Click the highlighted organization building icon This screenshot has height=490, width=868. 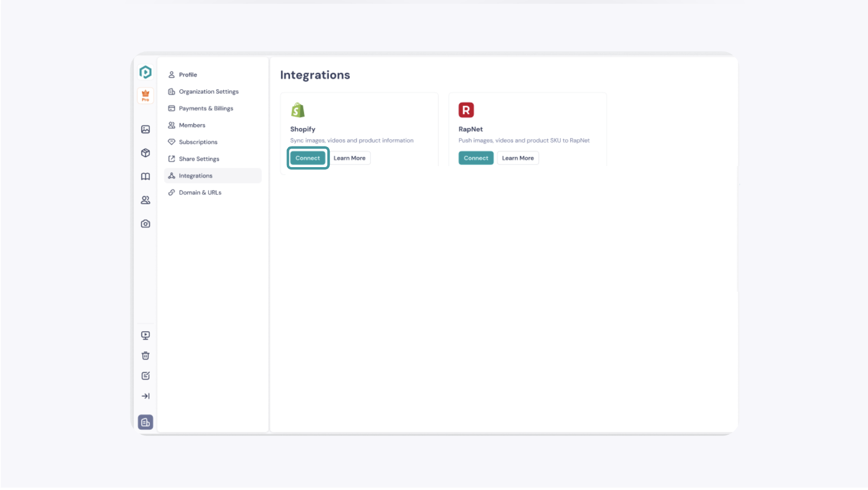coord(146,422)
